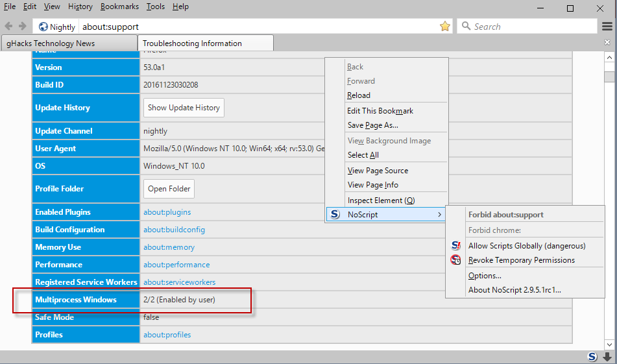Click the Registered Service Workers label
This screenshot has height=364, width=617.
tap(86, 282)
